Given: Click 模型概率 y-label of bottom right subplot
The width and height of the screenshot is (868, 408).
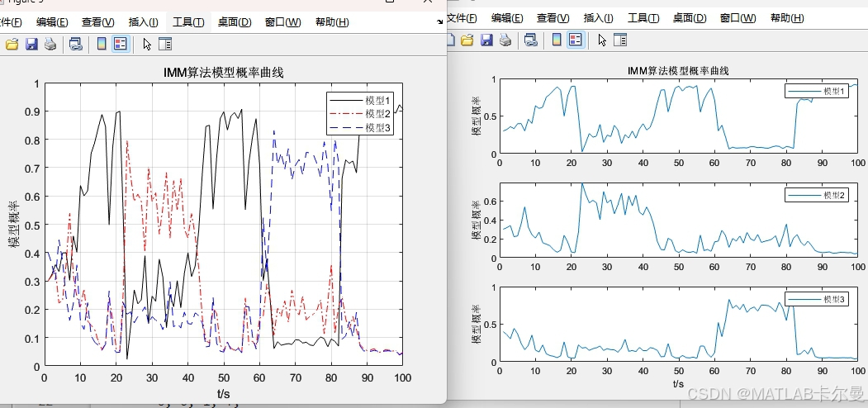Looking at the screenshot, I should (x=476, y=325).
